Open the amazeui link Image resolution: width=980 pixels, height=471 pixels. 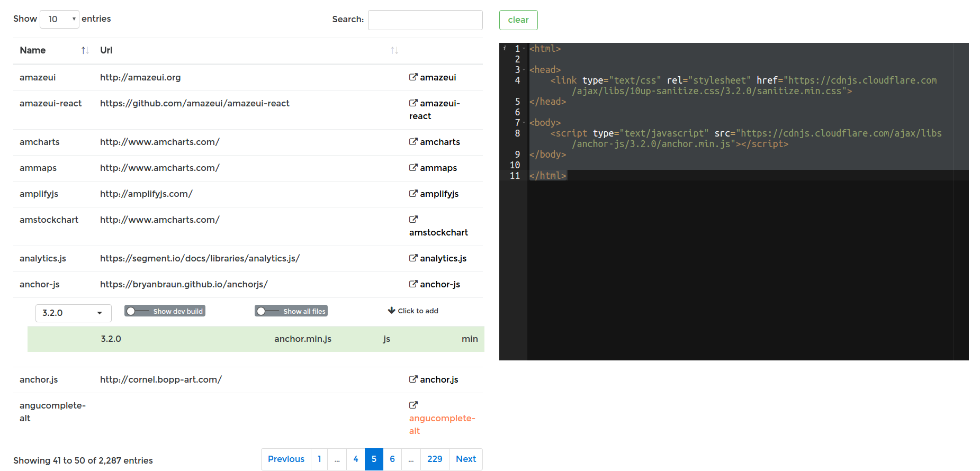point(438,77)
